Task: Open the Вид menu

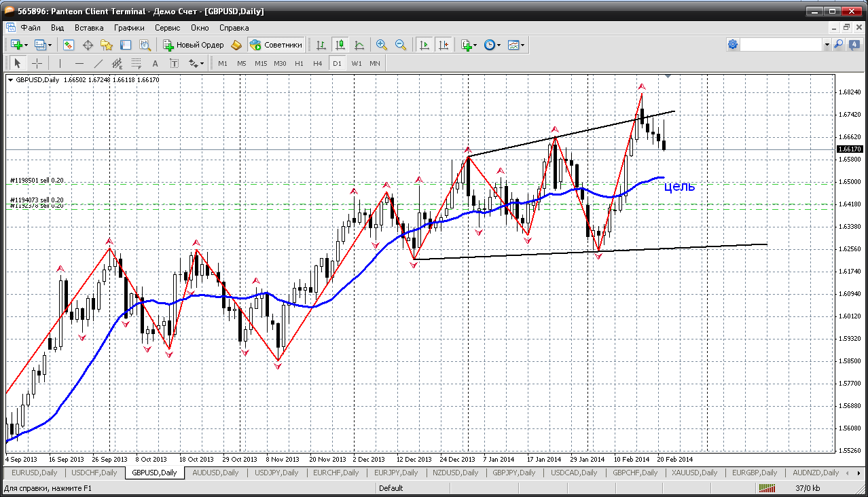Action: click(58, 28)
